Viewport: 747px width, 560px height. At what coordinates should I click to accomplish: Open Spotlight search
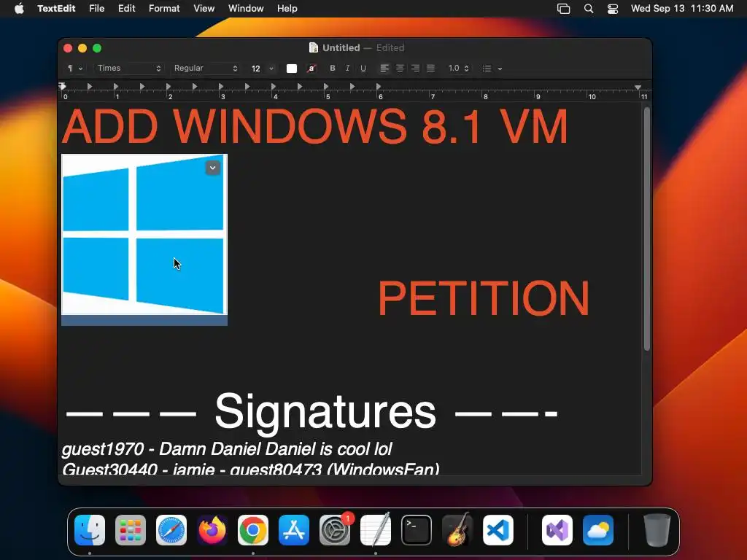coord(589,9)
